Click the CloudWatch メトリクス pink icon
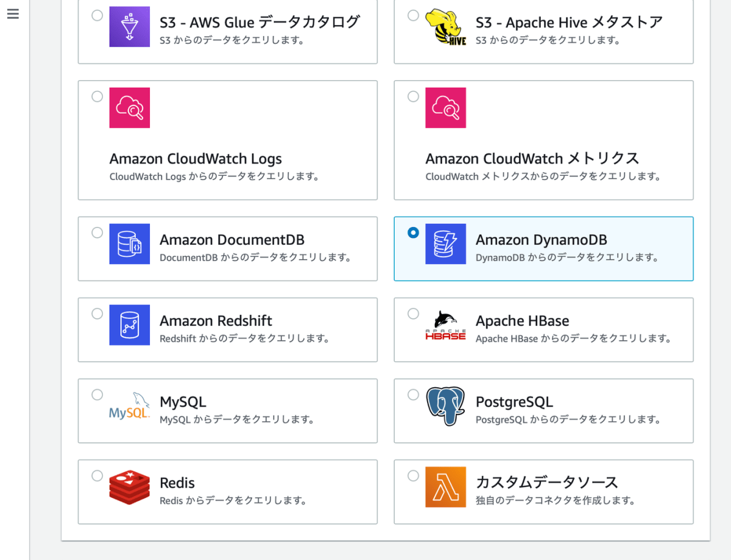This screenshot has height=560, width=731. 446,108
